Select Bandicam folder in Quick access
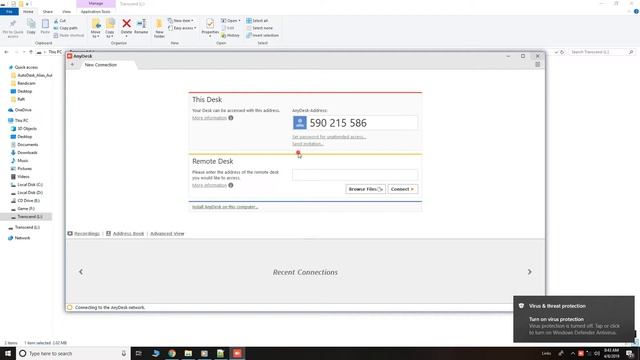This screenshot has height=360, width=640. [26, 83]
